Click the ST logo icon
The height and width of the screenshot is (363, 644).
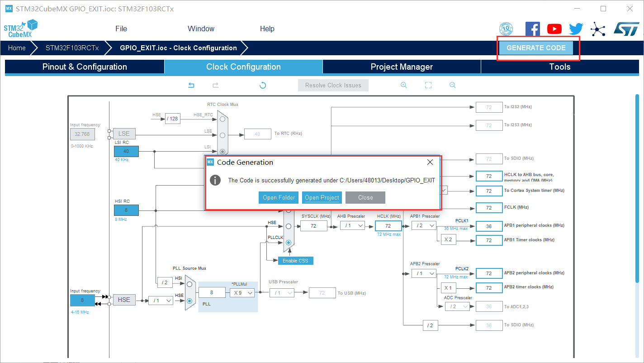[626, 29]
